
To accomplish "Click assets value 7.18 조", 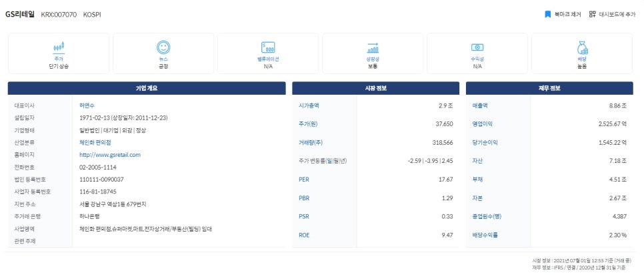I will pyautogui.click(x=619, y=161).
